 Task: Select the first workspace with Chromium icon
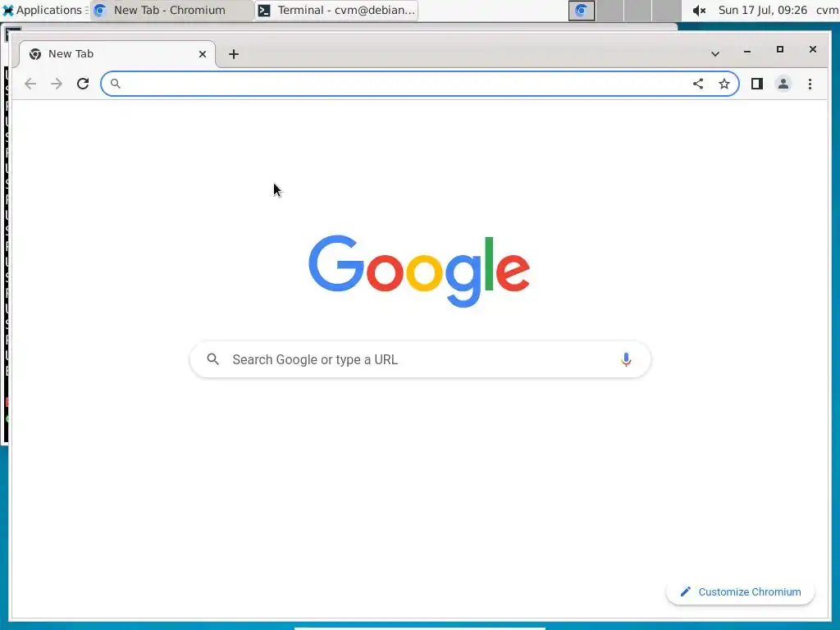point(582,10)
